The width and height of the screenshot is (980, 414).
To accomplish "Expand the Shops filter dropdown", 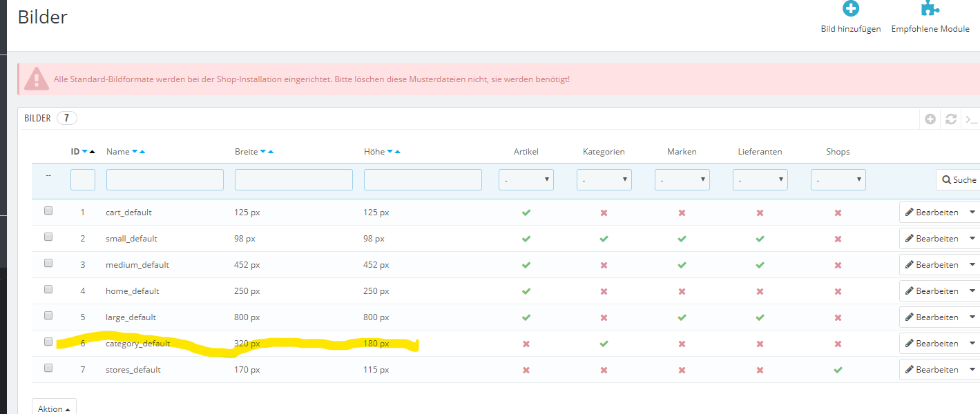I will 838,180.
